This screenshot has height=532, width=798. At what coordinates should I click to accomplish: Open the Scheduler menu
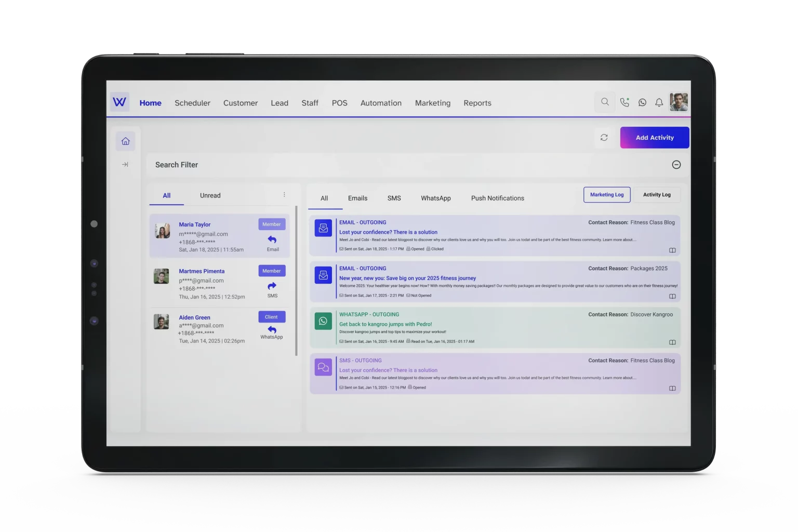pos(192,103)
